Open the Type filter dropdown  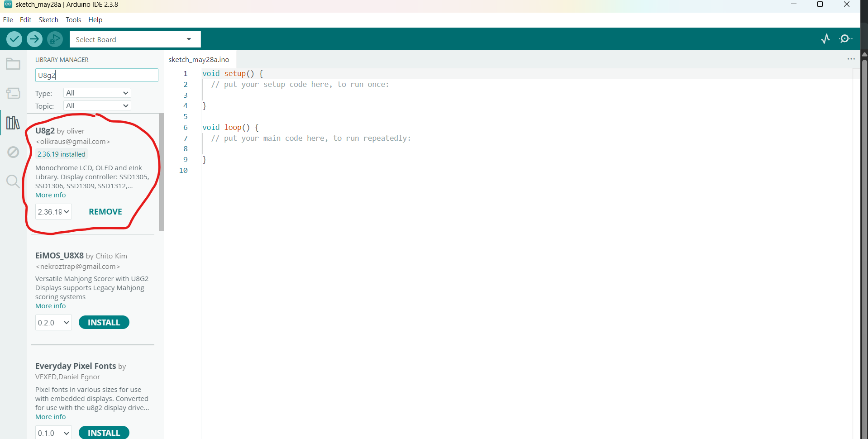point(97,93)
